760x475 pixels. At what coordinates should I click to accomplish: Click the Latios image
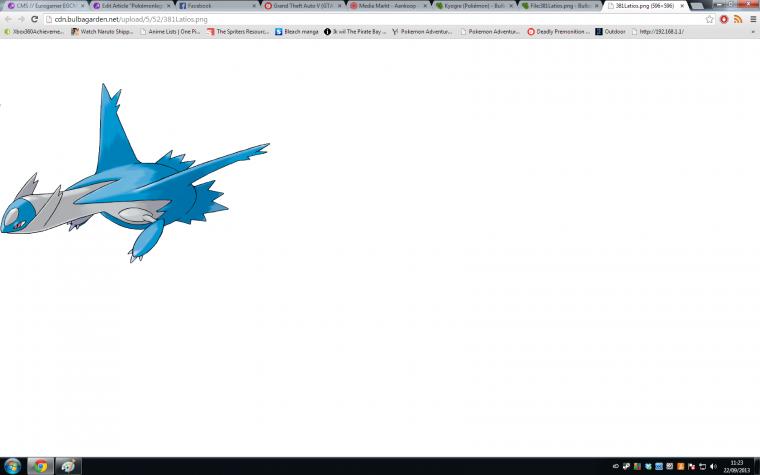[135, 173]
